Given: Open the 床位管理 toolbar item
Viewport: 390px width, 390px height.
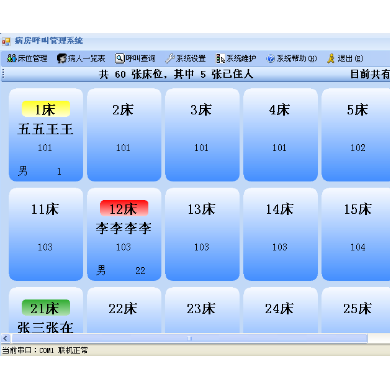Looking at the screenshot, I should point(27,59).
